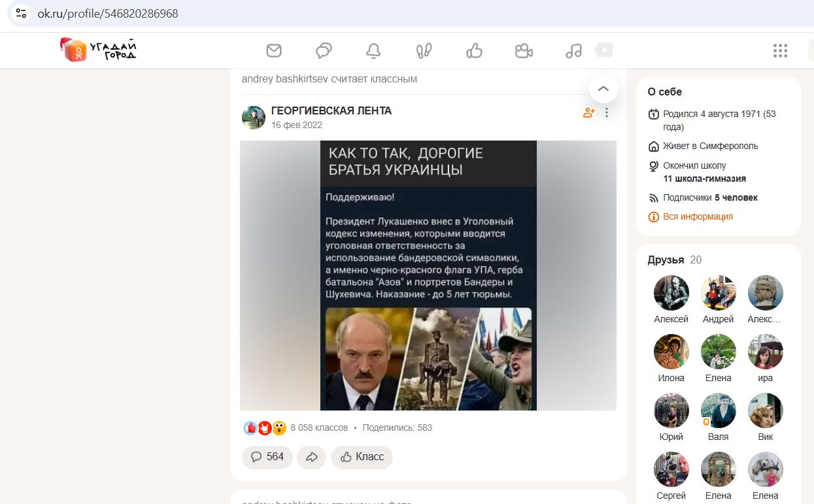Click the scroll-to-top chevron button
This screenshot has height=504, width=814.
pyautogui.click(x=603, y=88)
